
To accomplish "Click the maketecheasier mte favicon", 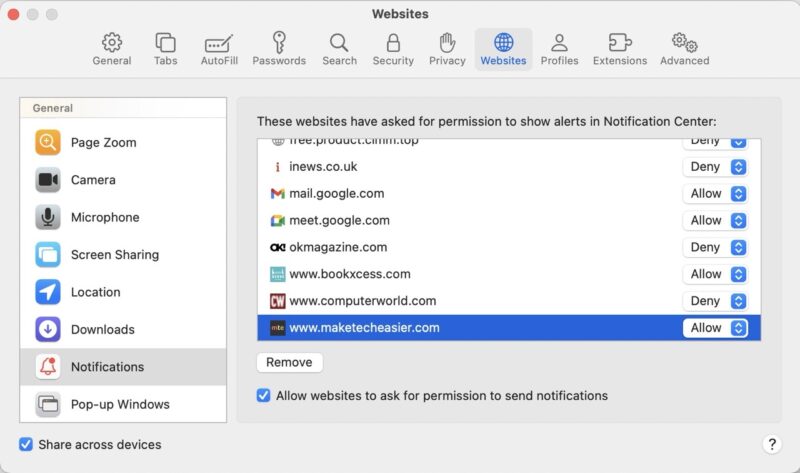I will 277,328.
